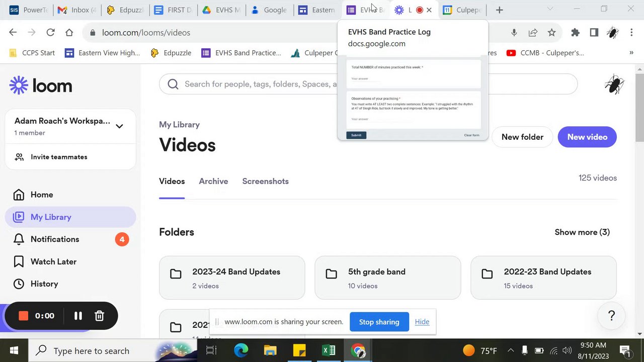Bookmark this page with the star icon
This screenshot has height=362, width=644.
pos(552,32)
